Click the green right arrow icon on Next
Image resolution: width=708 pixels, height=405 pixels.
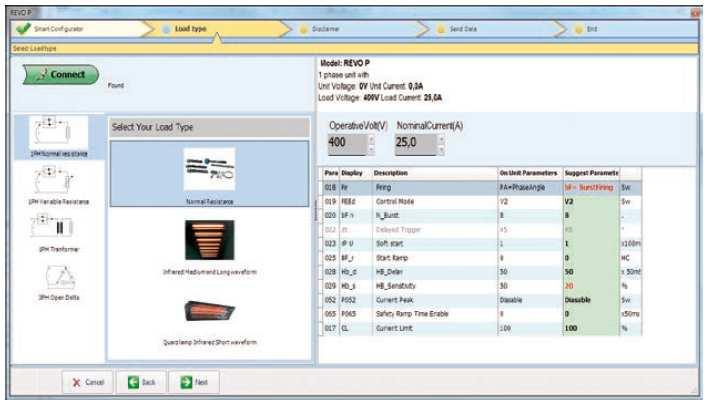click(x=186, y=382)
